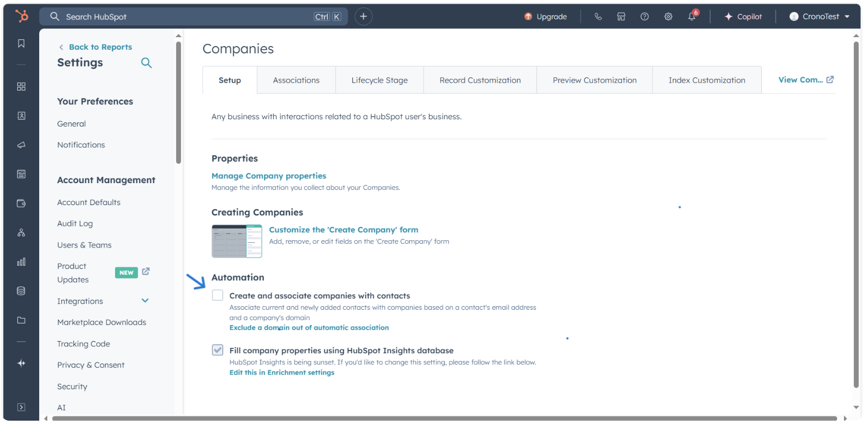Expand the Integrations settings section

[145, 301]
